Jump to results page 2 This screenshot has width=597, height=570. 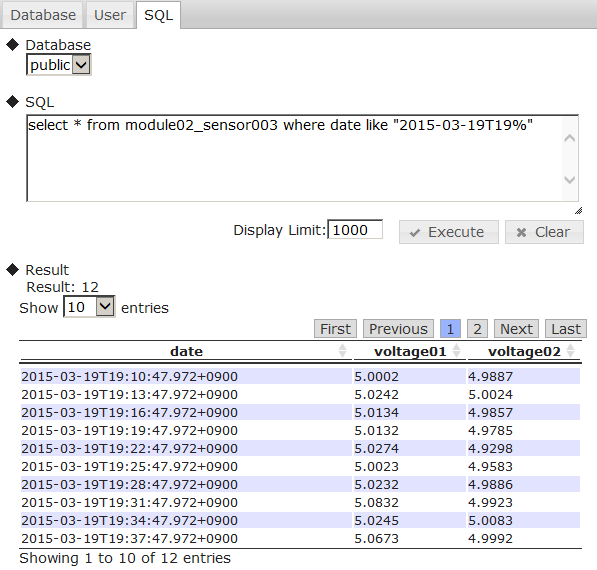click(x=477, y=329)
